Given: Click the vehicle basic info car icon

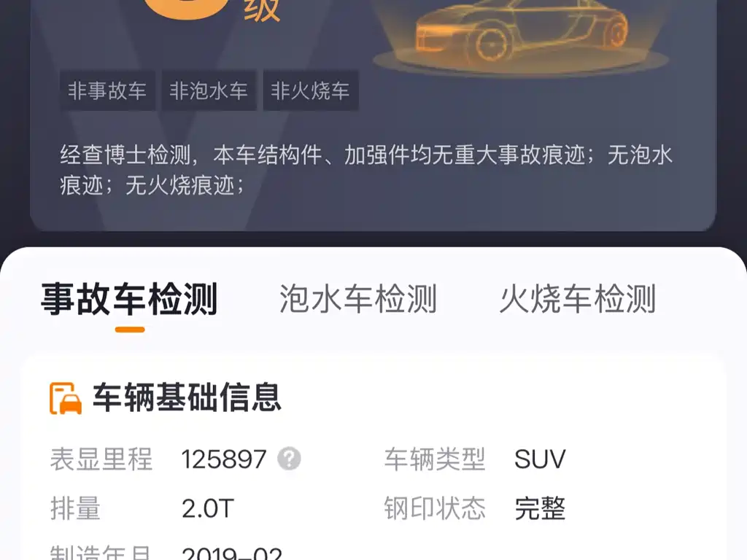Looking at the screenshot, I should click(x=66, y=398).
